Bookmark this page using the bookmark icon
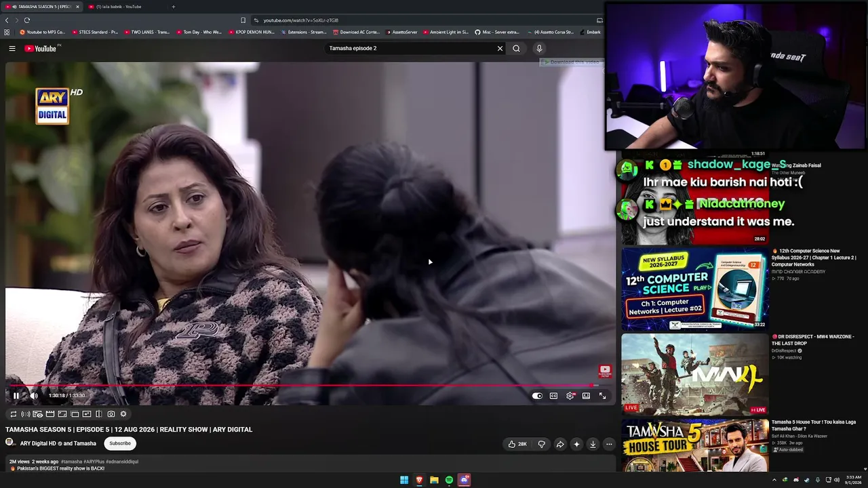The image size is (868, 488). pos(243,20)
